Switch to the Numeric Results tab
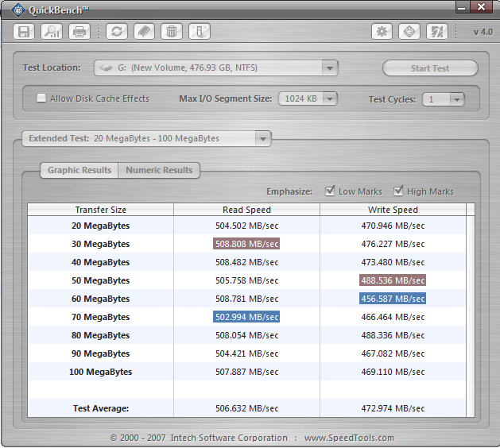The height and width of the screenshot is (448, 500). point(159,170)
